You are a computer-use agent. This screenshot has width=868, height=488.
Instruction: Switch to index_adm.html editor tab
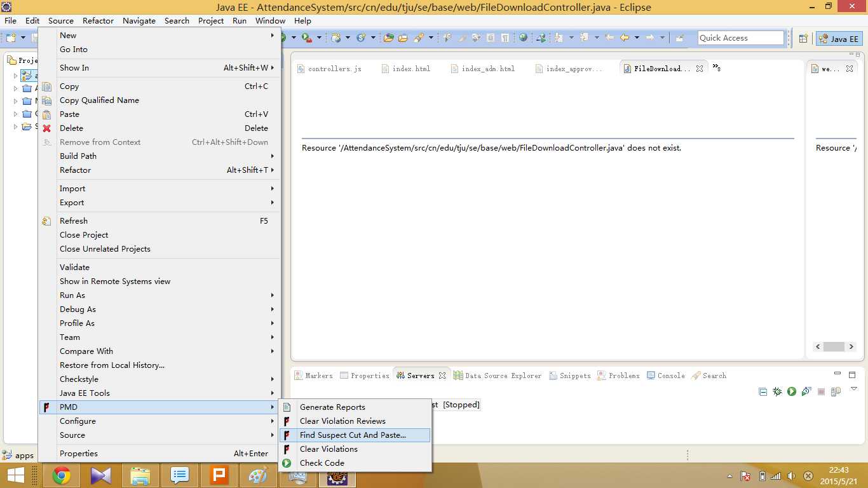coord(483,69)
